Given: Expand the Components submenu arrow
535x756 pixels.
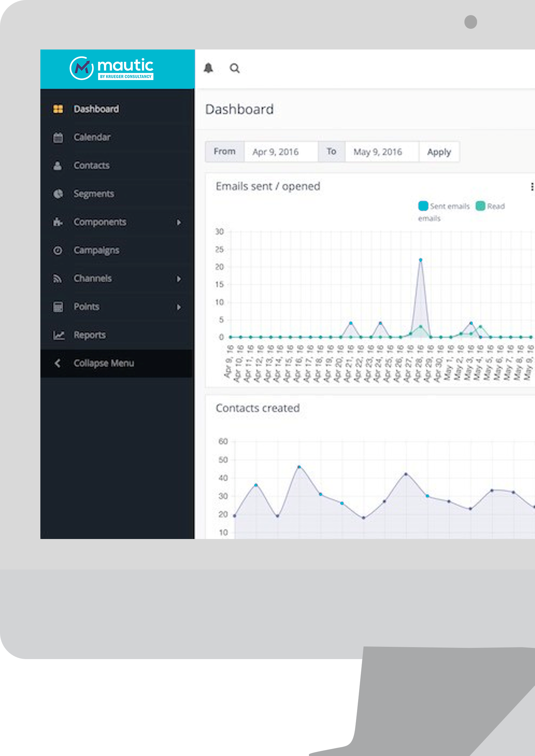Looking at the screenshot, I should click(x=179, y=222).
